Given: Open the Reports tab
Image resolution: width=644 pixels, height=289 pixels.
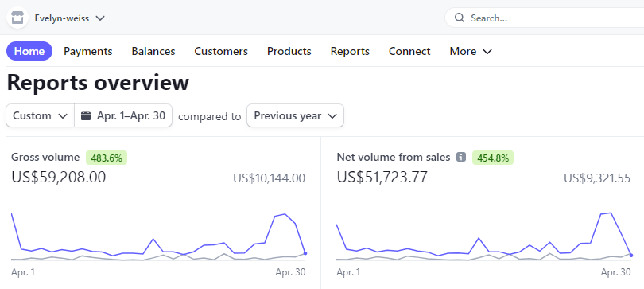Looking at the screenshot, I should (x=350, y=52).
